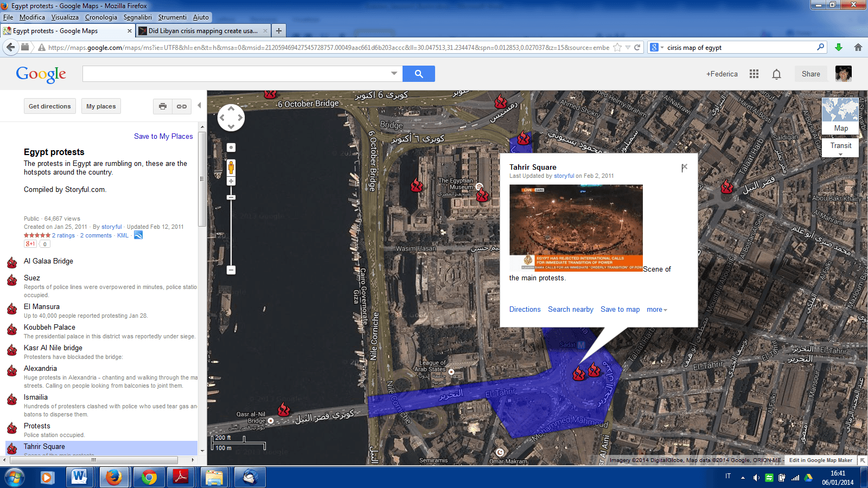Expand the 'more' dropdown in the info window
The height and width of the screenshot is (488, 868).
(x=657, y=310)
